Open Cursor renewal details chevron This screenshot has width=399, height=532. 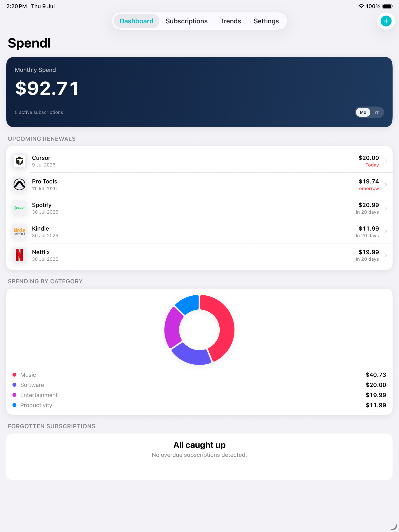point(385,161)
